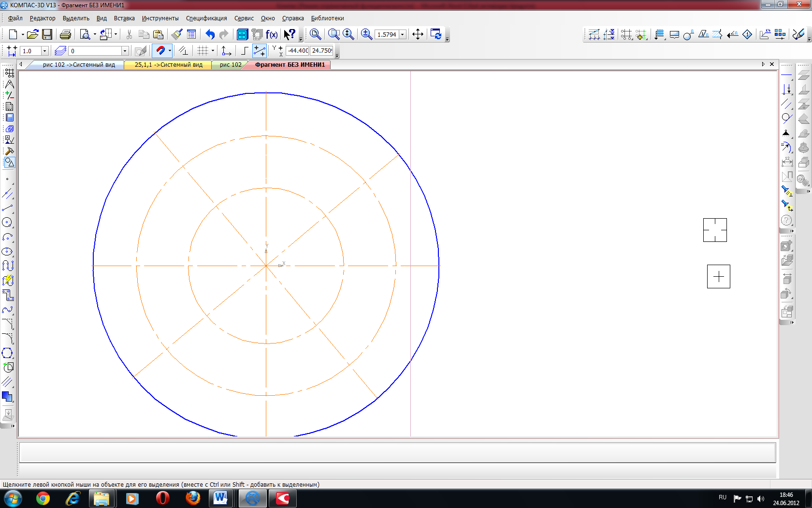This screenshot has width=812, height=508.
Task: Expand the grid options dropdown arrow
Action: pos(213,50)
